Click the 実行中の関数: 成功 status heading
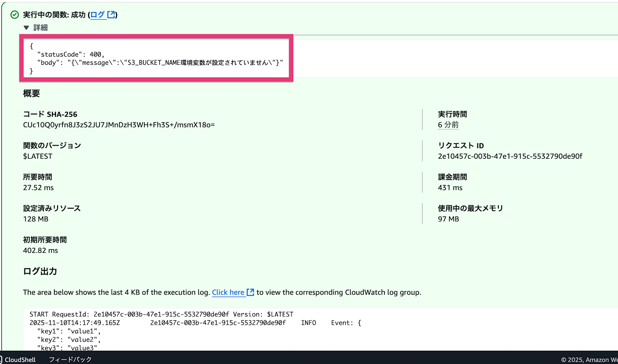Screen dimensions: 618x364 tap(54, 14)
